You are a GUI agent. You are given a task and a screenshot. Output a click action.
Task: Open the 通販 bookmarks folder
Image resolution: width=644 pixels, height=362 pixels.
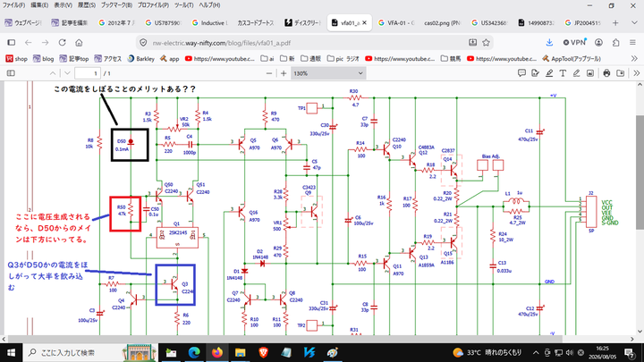coord(311,59)
